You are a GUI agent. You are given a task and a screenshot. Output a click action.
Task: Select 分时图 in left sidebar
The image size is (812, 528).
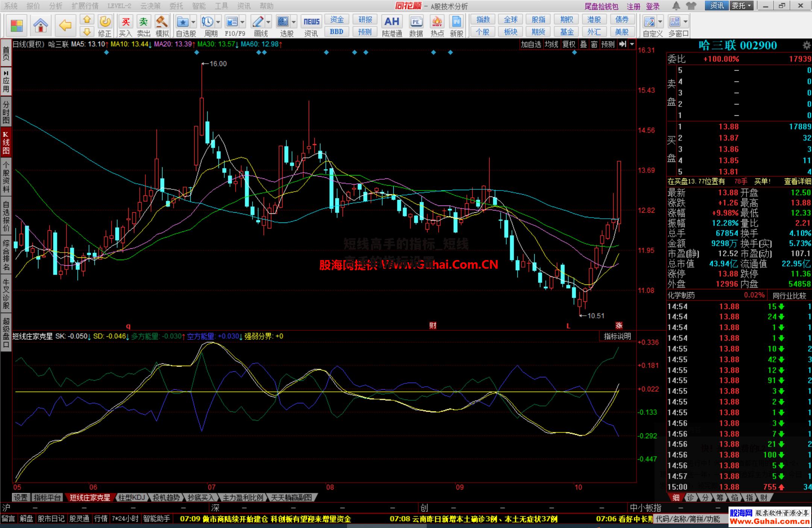tap(6, 112)
